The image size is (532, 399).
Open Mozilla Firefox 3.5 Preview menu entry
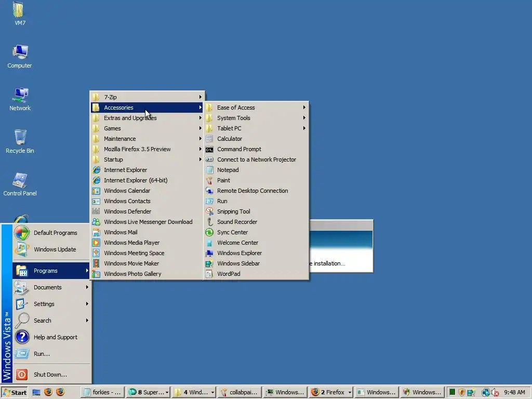pyautogui.click(x=148, y=149)
